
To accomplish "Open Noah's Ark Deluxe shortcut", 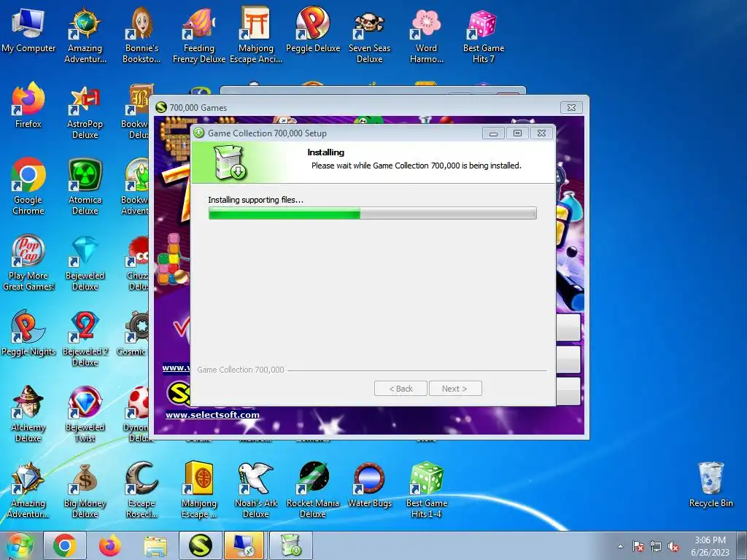I will (x=256, y=489).
